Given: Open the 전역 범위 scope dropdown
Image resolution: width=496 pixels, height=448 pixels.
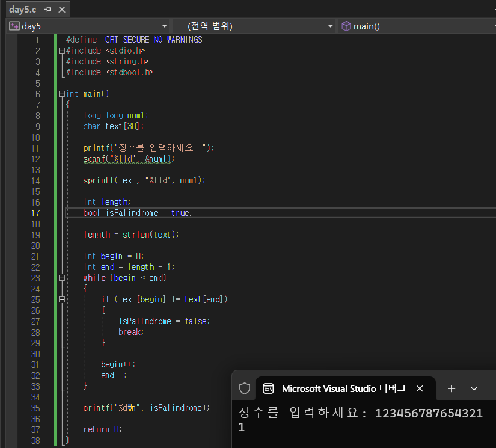Looking at the screenshot, I should tap(330, 26).
